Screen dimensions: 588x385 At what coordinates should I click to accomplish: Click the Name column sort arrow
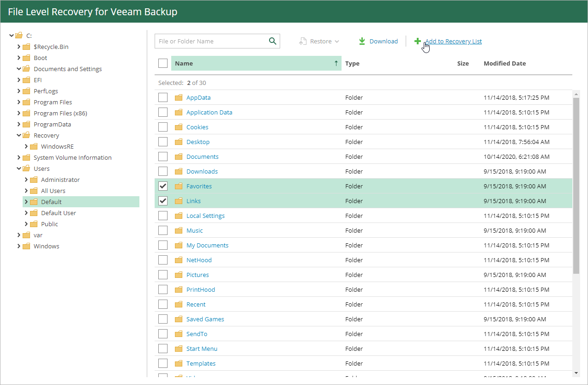336,63
